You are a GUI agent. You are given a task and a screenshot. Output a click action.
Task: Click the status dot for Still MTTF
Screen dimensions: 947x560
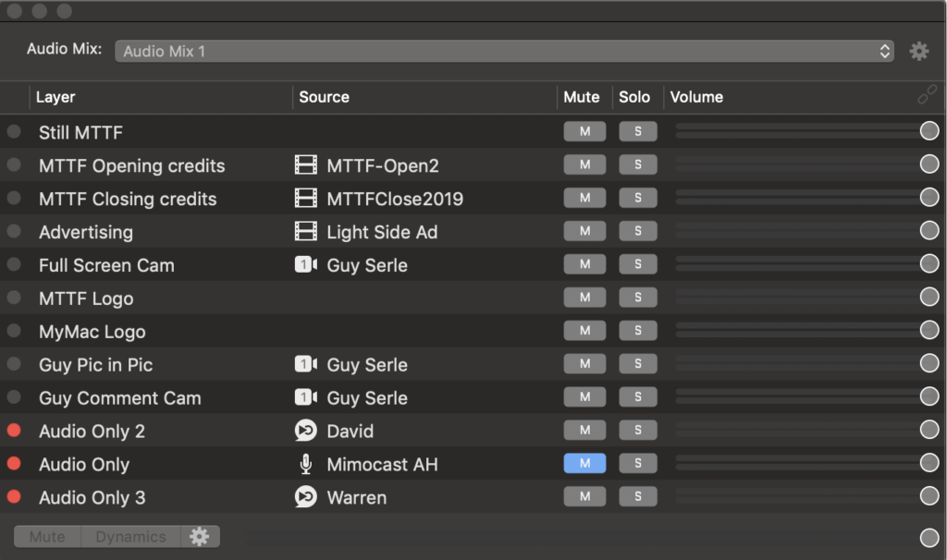coord(14,131)
